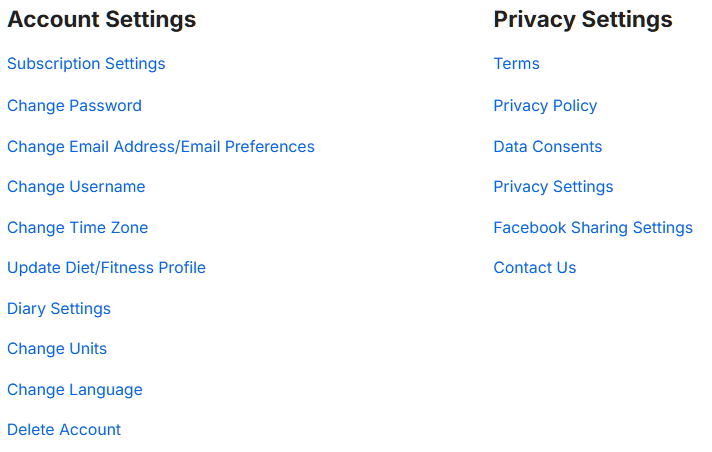Click the Change Units link
712x452 pixels.
(x=57, y=349)
